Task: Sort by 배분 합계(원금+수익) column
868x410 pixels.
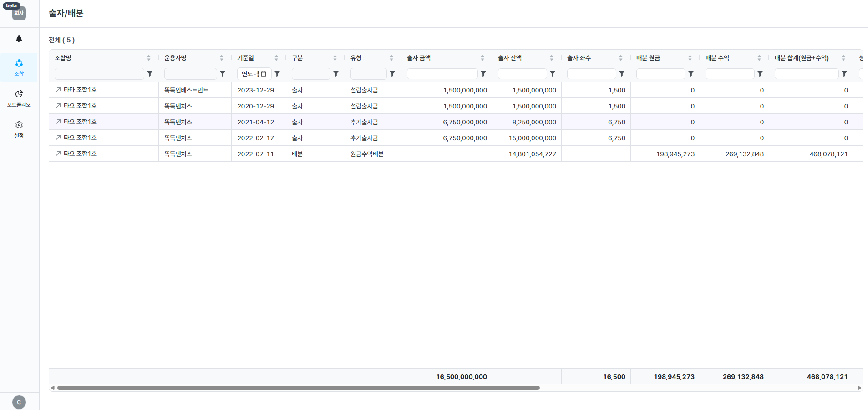Action: pos(843,58)
